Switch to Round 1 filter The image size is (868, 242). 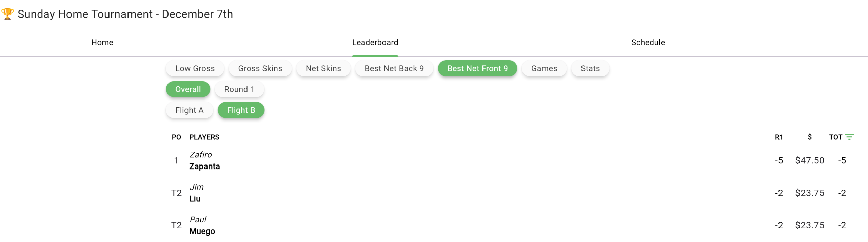tap(239, 89)
